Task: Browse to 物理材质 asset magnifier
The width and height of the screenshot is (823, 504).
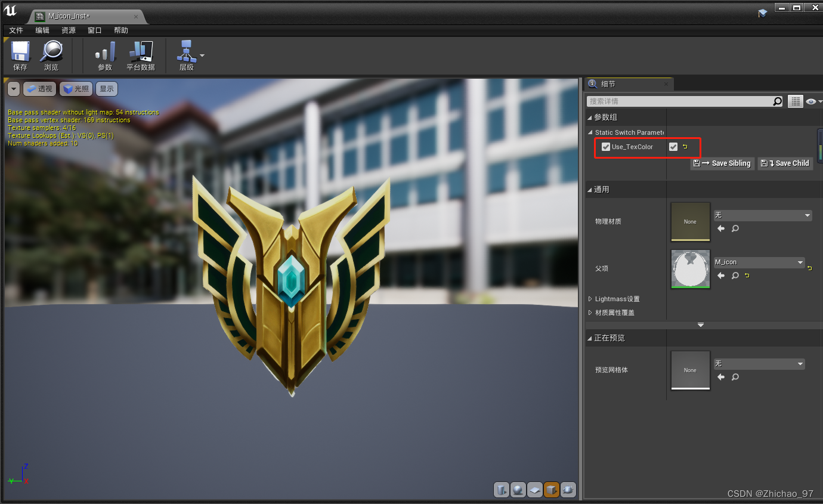Action: pos(735,228)
